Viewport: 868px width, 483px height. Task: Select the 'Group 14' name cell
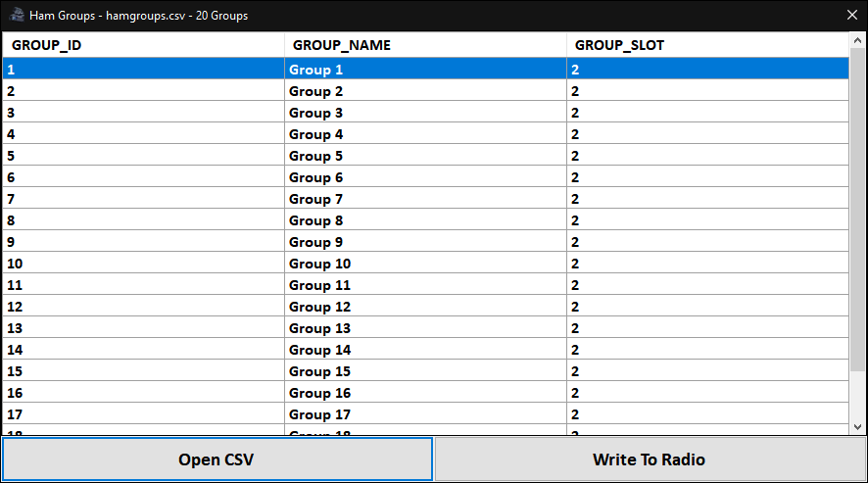pos(426,350)
